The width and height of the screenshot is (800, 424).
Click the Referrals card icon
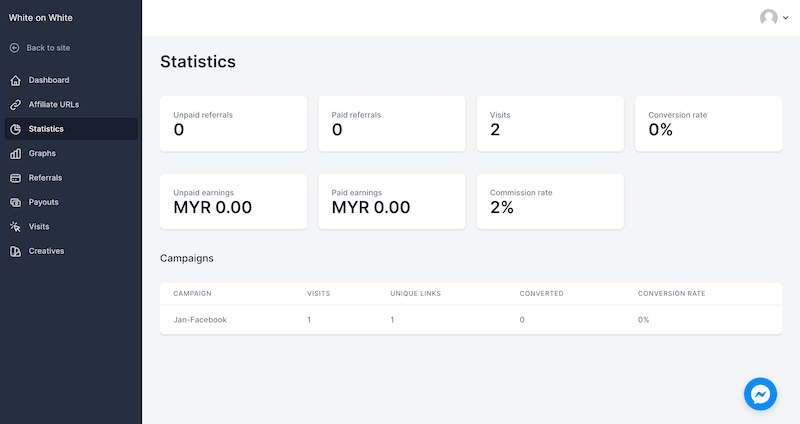click(x=15, y=178)
